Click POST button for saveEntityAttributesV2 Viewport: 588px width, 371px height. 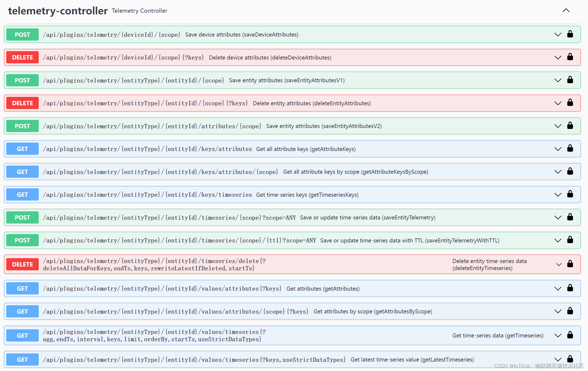tap(22, 126)
